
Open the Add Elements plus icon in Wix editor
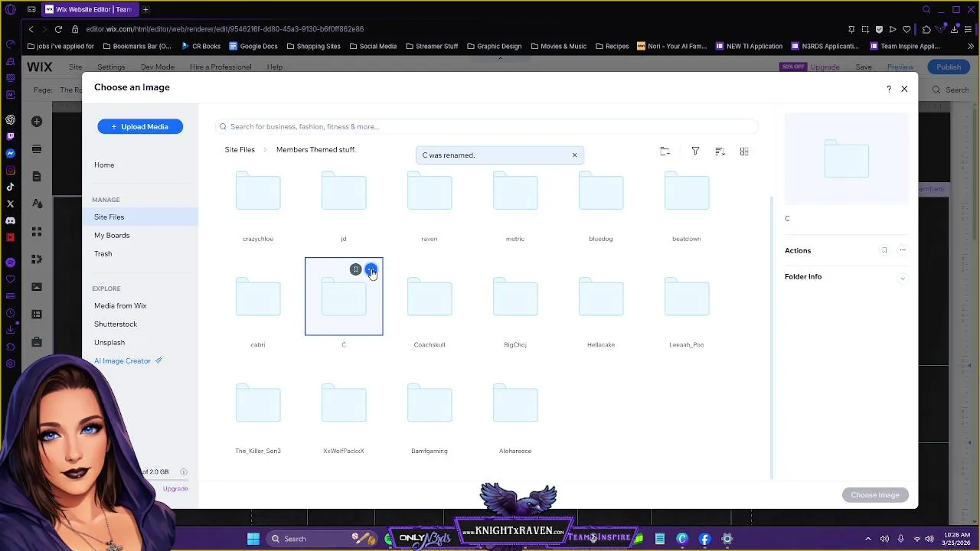click(37, 122)
